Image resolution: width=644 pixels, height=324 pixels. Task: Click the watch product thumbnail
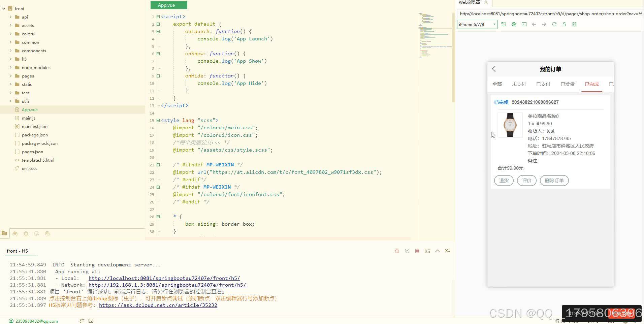click(x=510, y=125)
